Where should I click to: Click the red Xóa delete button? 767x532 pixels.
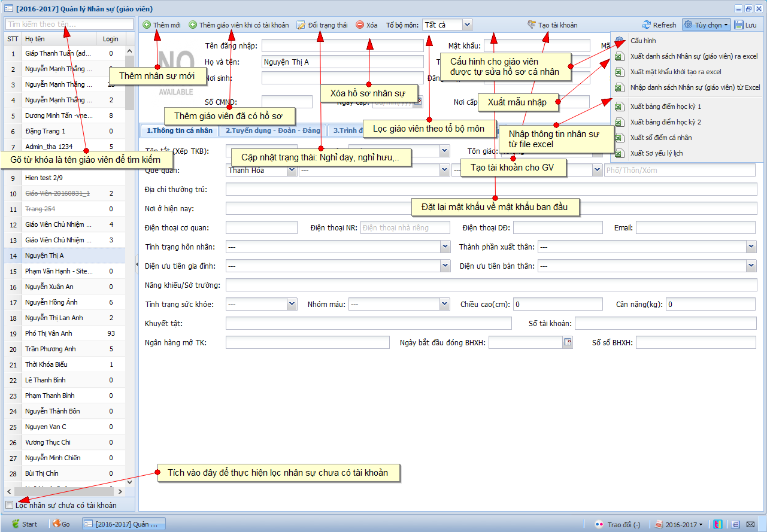click(366, 25)
